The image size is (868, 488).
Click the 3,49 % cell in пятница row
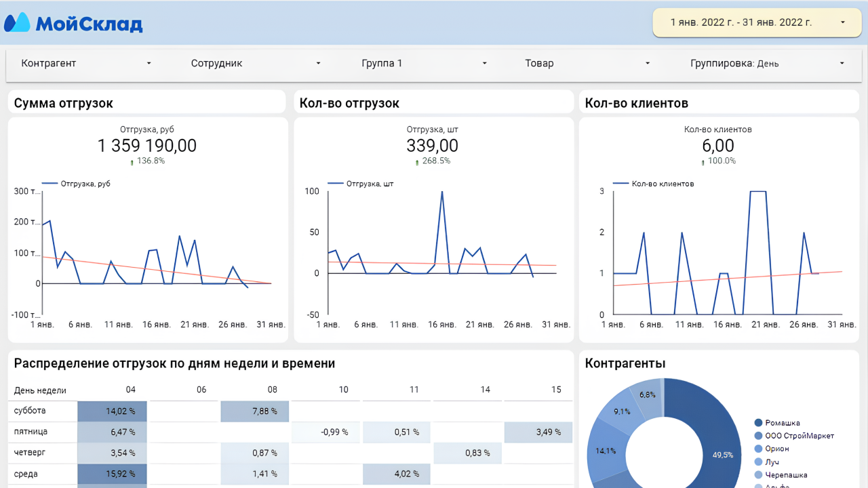(x=538, y=432)
